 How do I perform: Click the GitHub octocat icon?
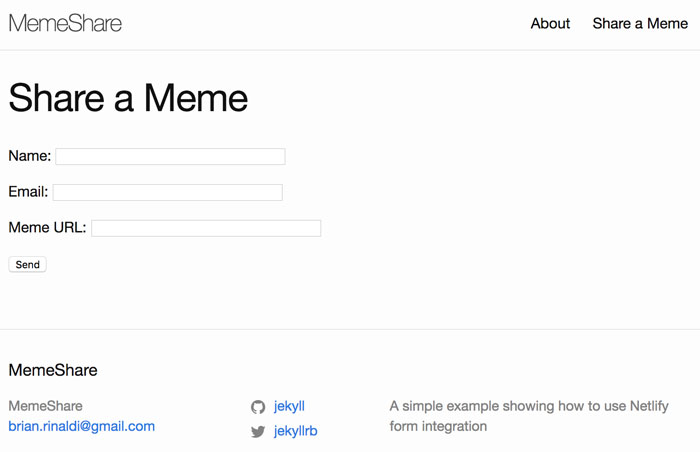[x=258, y=407]
